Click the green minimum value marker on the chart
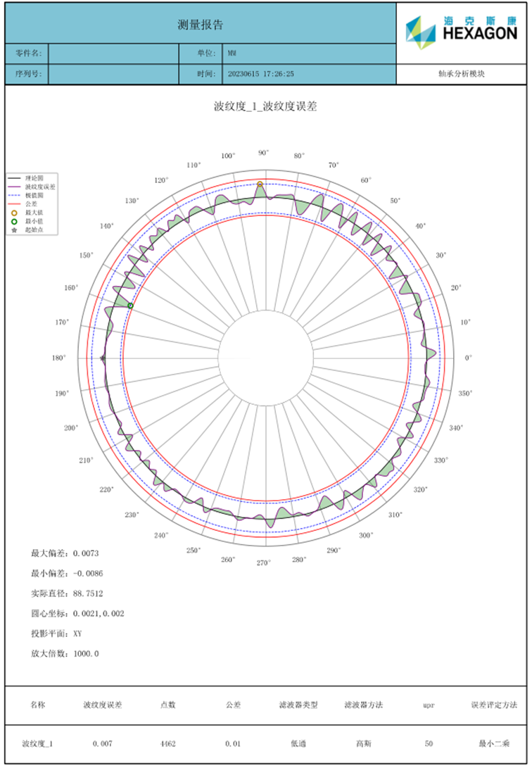This screenshot has height=766, width=532. click(x=130, y=305)
